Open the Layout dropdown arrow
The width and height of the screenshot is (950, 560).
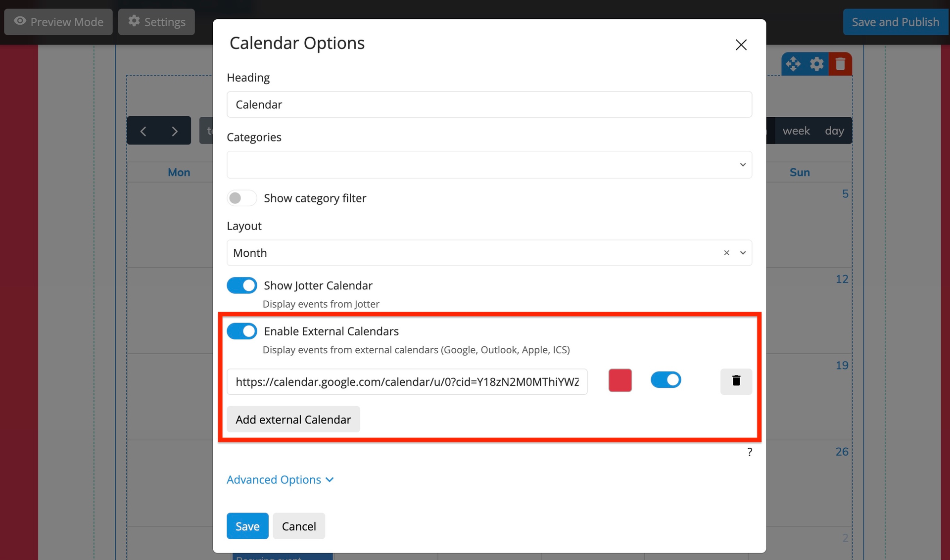[x=743, y=253]
